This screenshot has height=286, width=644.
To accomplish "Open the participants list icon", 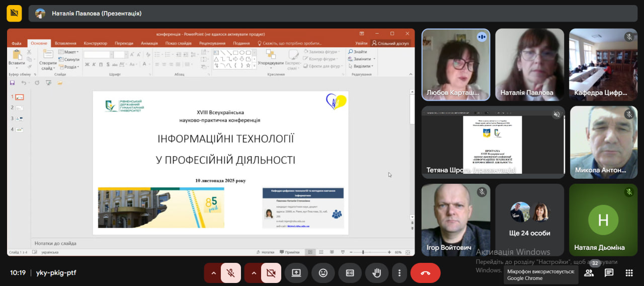I will coord(589,273).
